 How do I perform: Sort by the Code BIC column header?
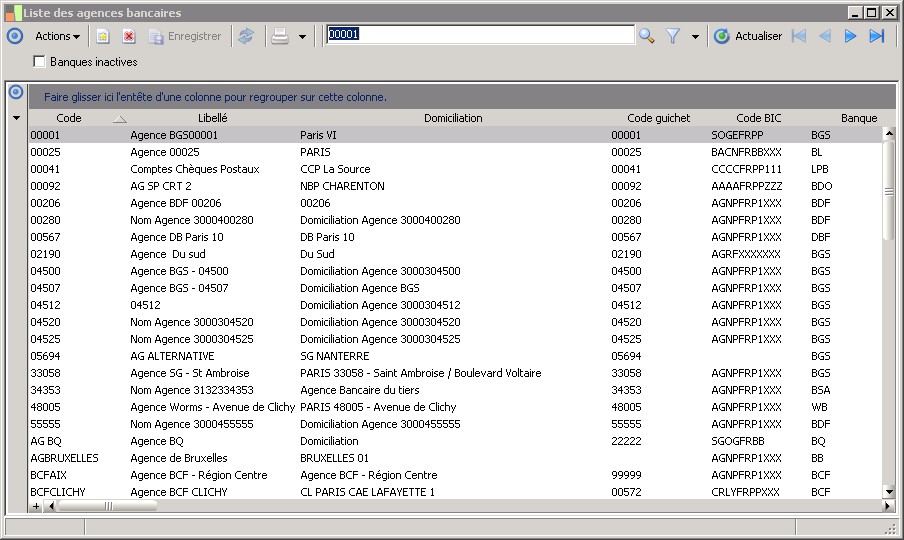pyautogui.click(x=758, y=118)
